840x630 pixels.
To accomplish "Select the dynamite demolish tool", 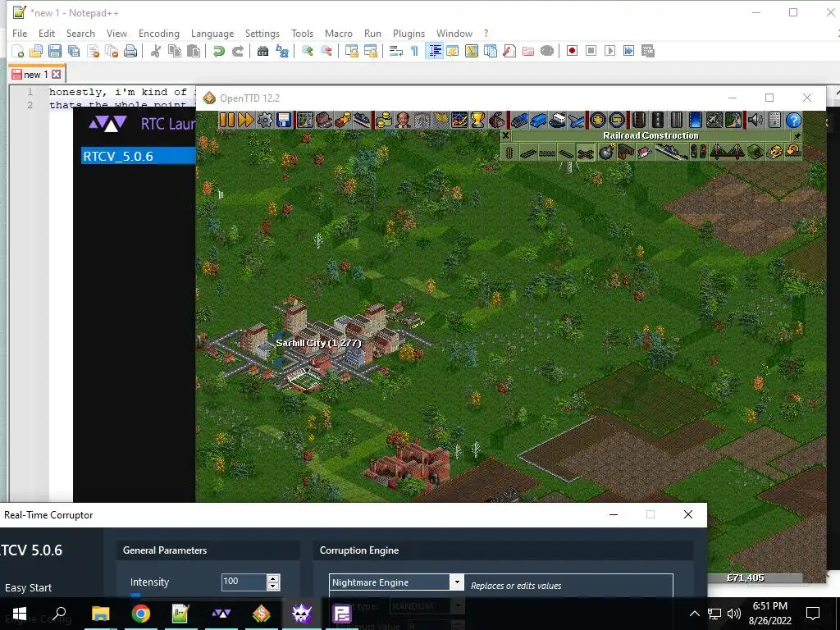I will (606, 153).
